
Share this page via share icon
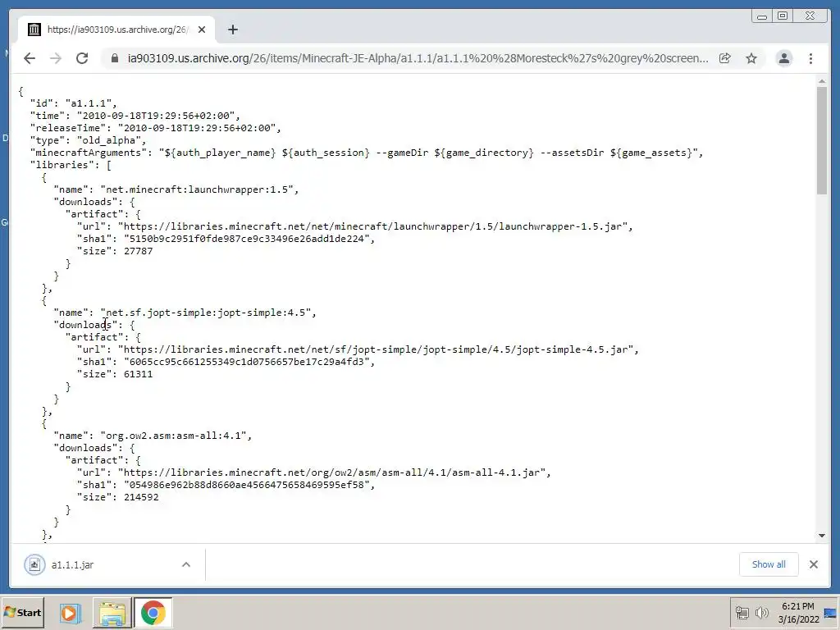[725, 58]
